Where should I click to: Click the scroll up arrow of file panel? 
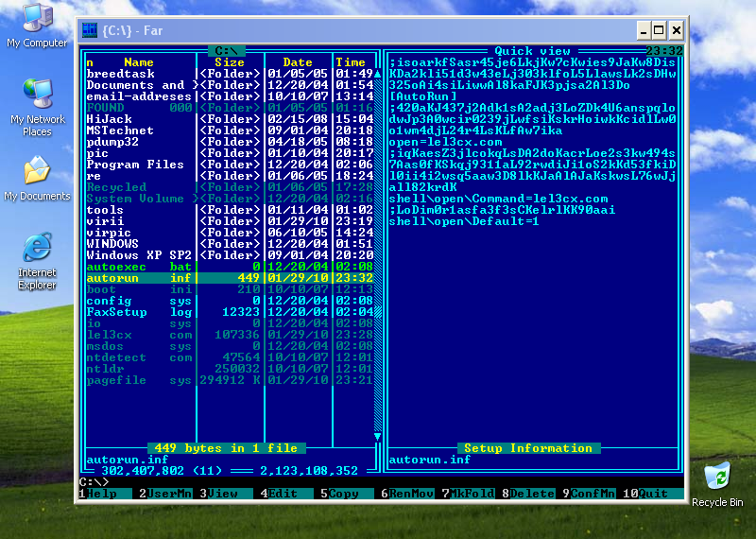pos(377,74)
